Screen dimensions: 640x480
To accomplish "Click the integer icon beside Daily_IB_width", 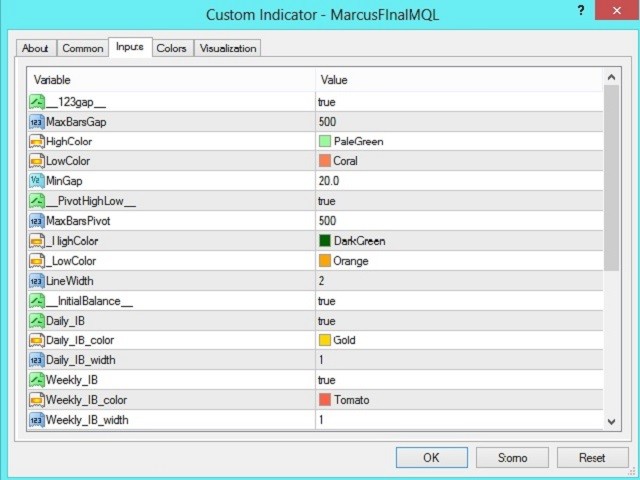I will [37, 360].
